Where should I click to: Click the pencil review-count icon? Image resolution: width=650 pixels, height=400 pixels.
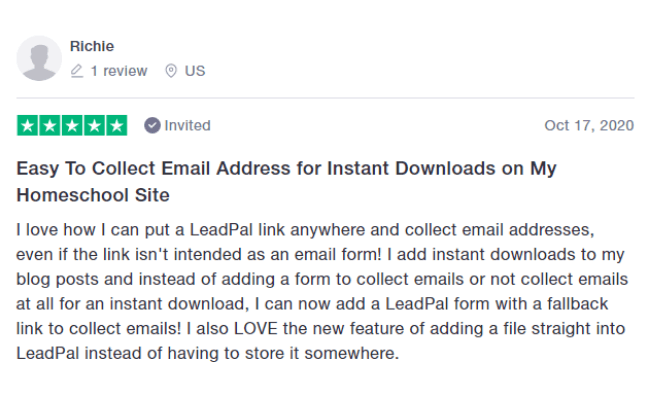pyautogui.click(x=77, y=71)
